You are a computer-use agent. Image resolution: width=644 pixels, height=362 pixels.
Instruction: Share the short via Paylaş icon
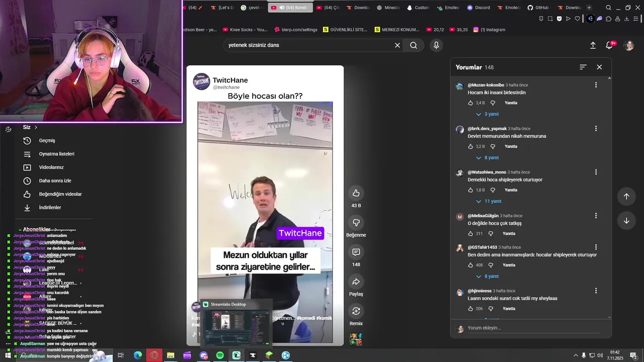tap(356, 282)
